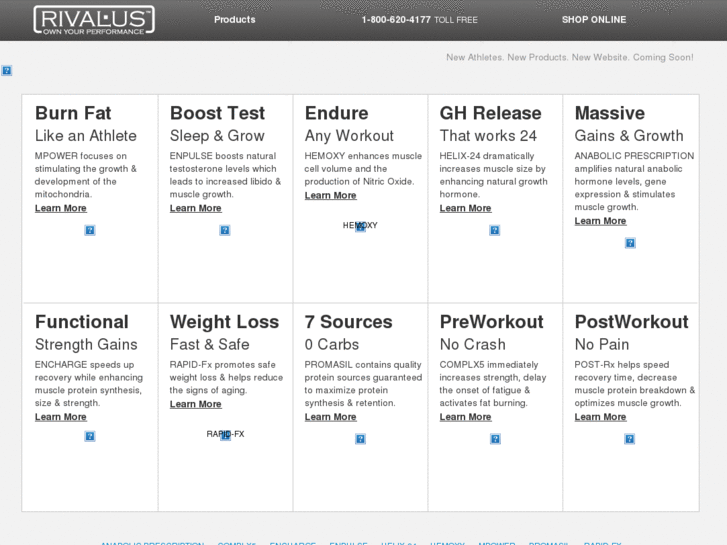Image resolution: width=727 pixels, height=545 pixels.
Task: Click the COMPLX5 product image placeholder
Action: click(495, 438)
